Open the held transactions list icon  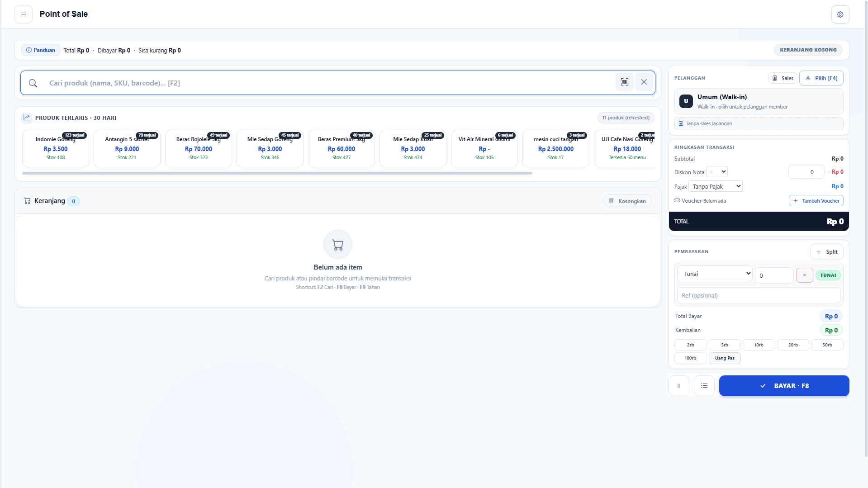tap(704, 386)
